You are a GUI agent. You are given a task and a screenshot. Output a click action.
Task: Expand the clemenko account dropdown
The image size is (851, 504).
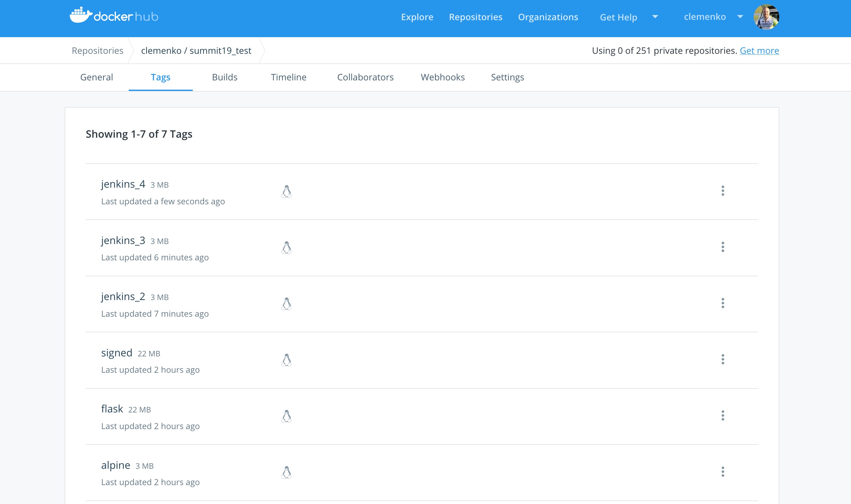pos(740,17)
